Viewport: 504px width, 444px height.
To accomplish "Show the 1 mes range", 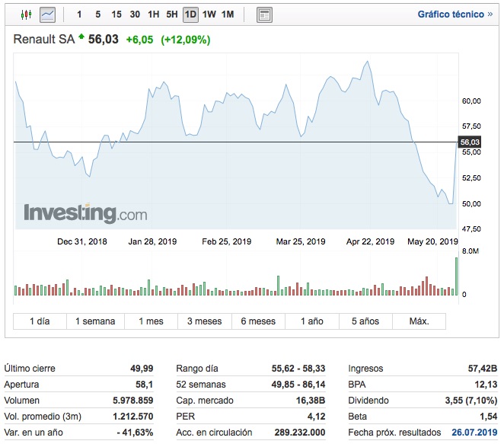I will [x=151, y=321].
